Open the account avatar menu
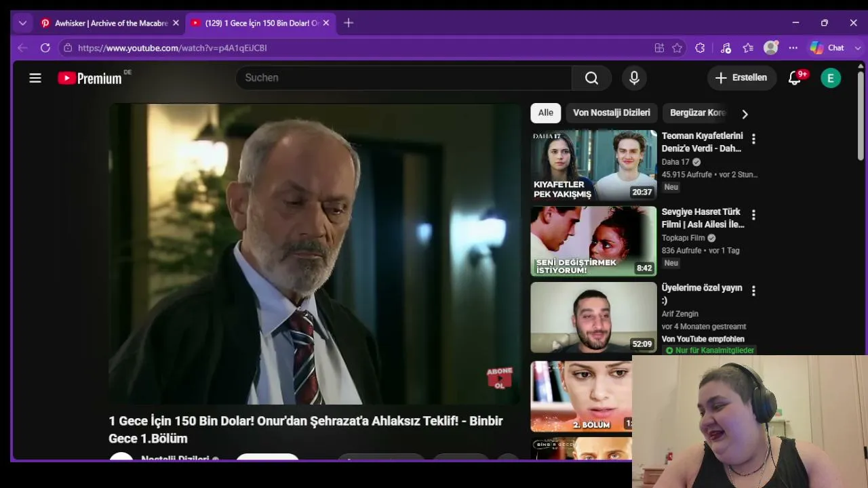 pos(831,78)
